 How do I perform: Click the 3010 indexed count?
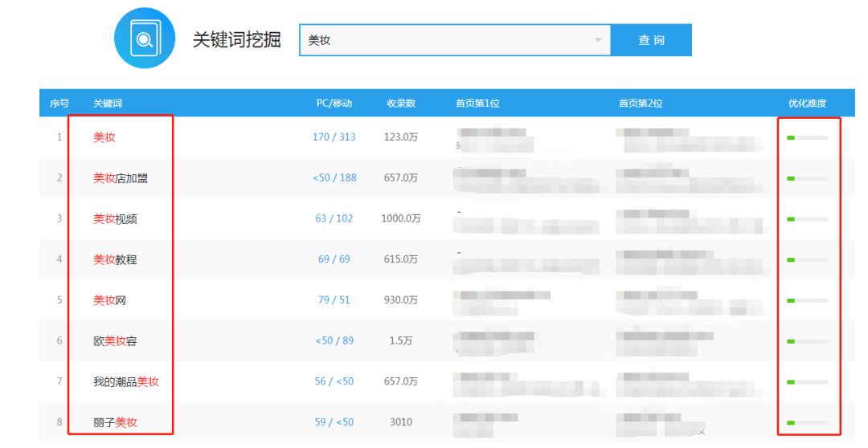[x=401, y=422]
